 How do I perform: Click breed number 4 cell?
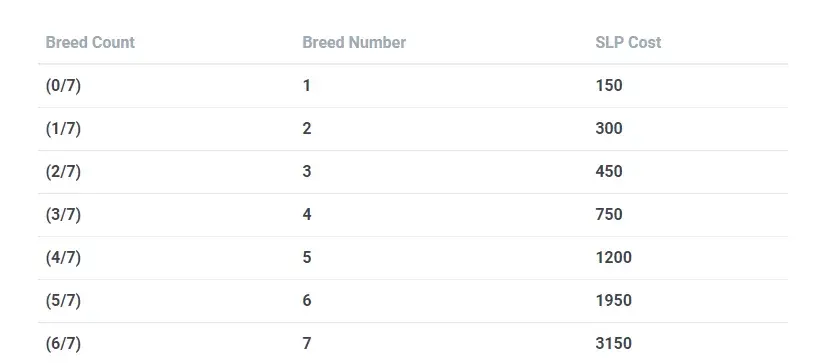[x=307, y=215]
